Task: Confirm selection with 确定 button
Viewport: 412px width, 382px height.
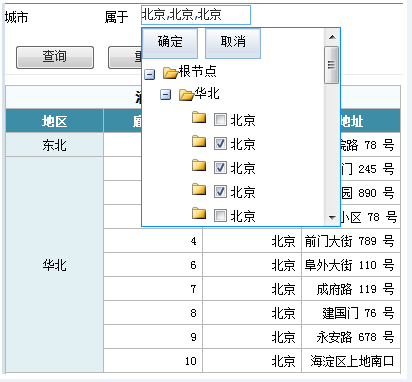Action: 170,43
